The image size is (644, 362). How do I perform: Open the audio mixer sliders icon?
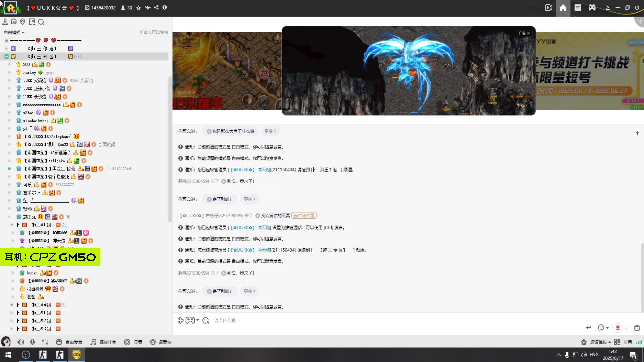[x=45, y=342]
